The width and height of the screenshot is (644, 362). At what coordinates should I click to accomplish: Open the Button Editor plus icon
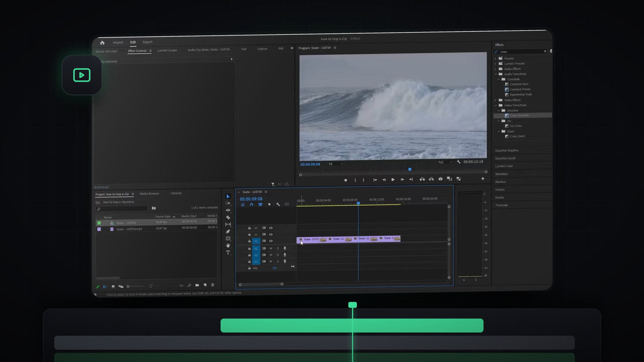click(482, 179)
